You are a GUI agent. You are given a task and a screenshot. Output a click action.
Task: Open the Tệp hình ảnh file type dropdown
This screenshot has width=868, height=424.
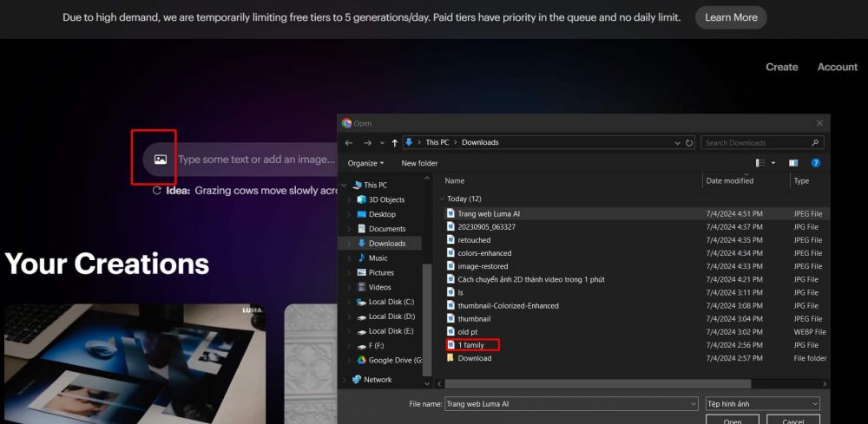[x=763, y=404]
